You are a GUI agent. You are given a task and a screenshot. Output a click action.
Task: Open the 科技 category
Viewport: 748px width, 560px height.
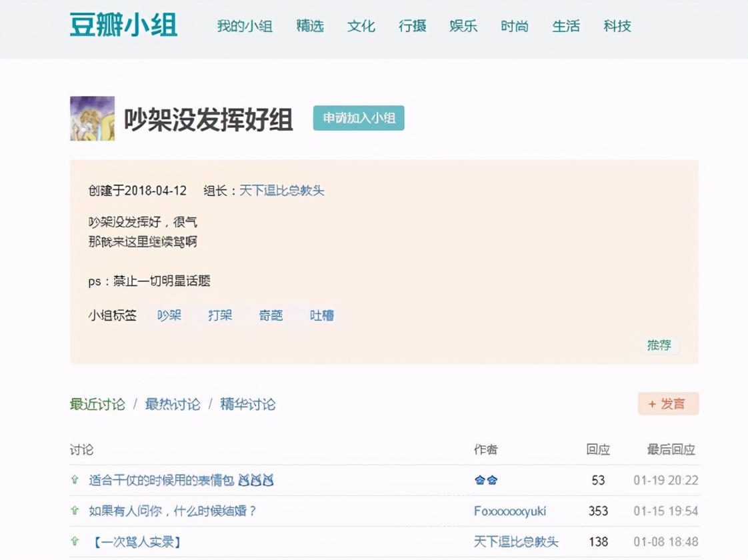click(617, 27)
